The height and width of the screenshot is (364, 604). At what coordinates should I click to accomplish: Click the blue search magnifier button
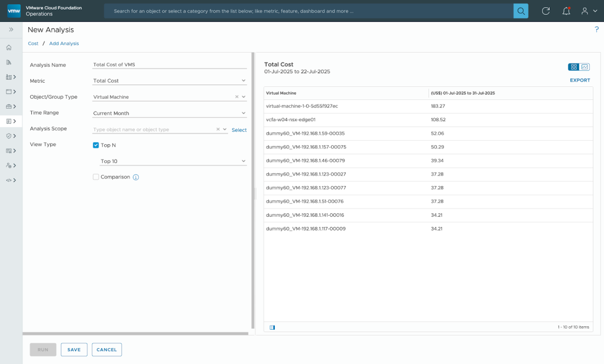pos(521,11)
